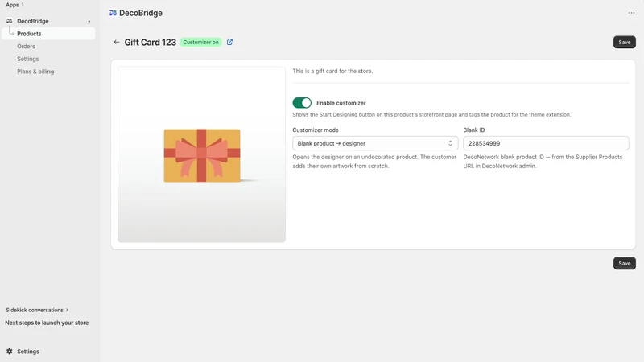The width and height of the screenshot is (644, 362).
Task: Open the three-dot more options menu
Action: point(631,13)
